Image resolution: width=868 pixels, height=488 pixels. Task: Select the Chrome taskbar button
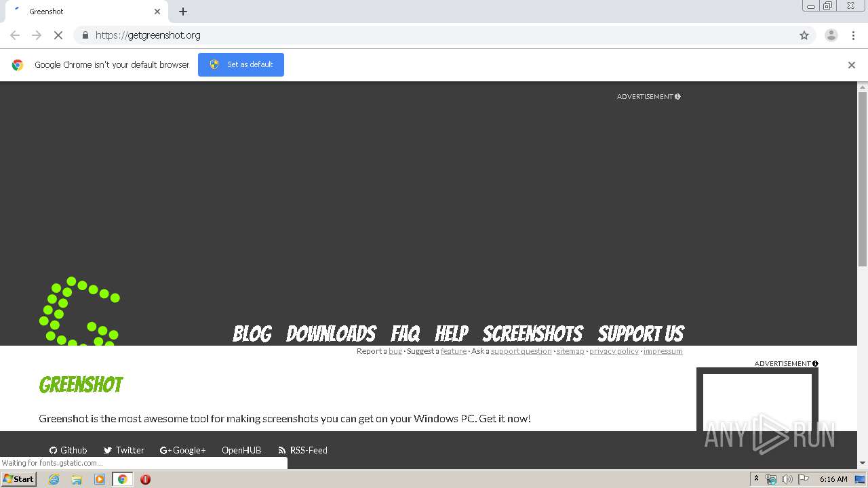click(122, 479)
